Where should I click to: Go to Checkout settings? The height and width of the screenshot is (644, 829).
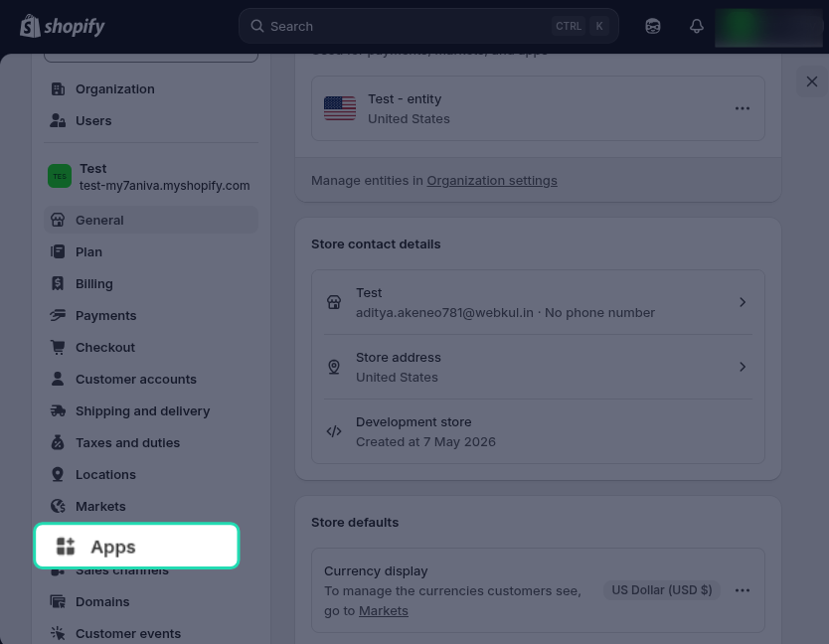tap(151, 347)
